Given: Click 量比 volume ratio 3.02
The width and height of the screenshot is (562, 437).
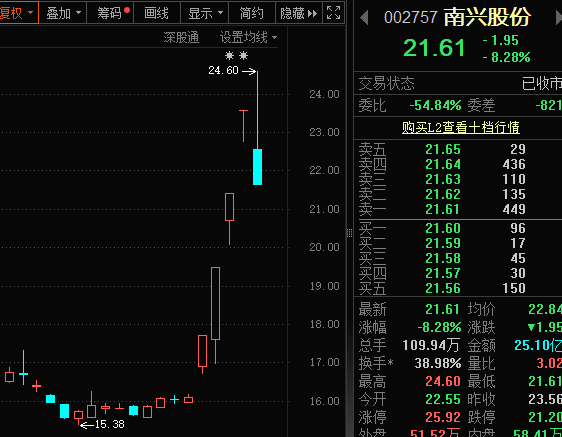Looking at the screenshot, I should (549, 364).
